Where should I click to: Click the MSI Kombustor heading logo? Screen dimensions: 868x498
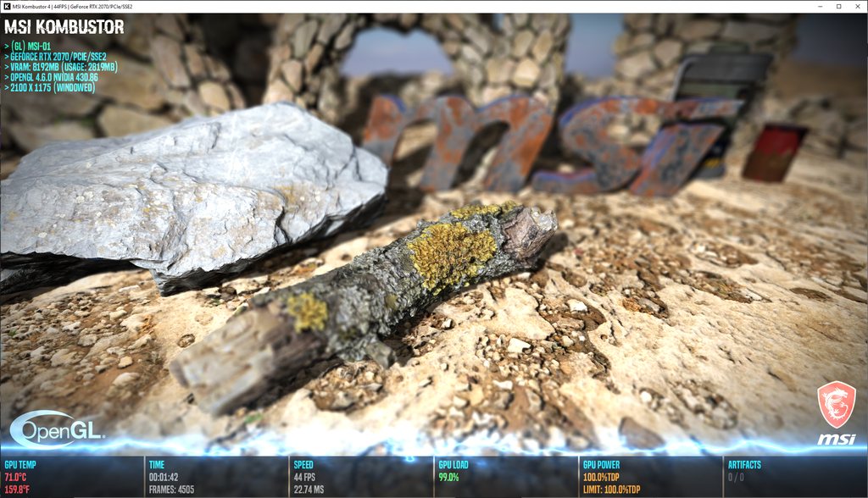[x=64, y=26]
